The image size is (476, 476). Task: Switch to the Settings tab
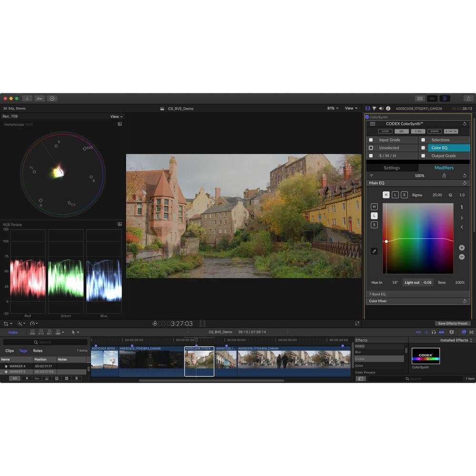pyautogui.click(x=392, y=168)
